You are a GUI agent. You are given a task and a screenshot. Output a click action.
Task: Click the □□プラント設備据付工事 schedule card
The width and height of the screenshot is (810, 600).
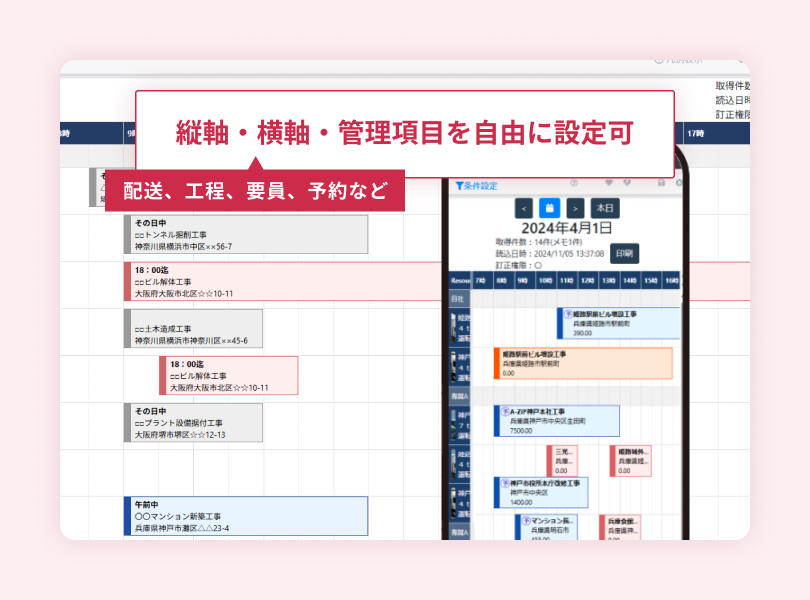[193, 423]
